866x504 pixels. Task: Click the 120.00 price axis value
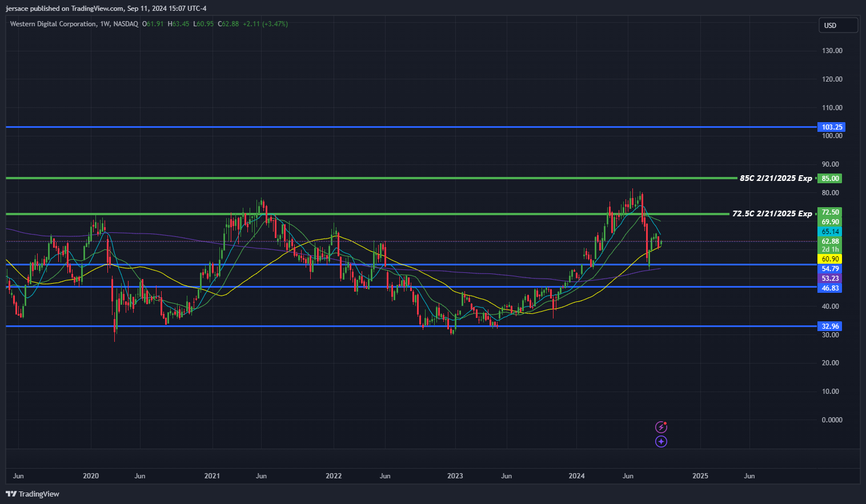coord(832,79)
